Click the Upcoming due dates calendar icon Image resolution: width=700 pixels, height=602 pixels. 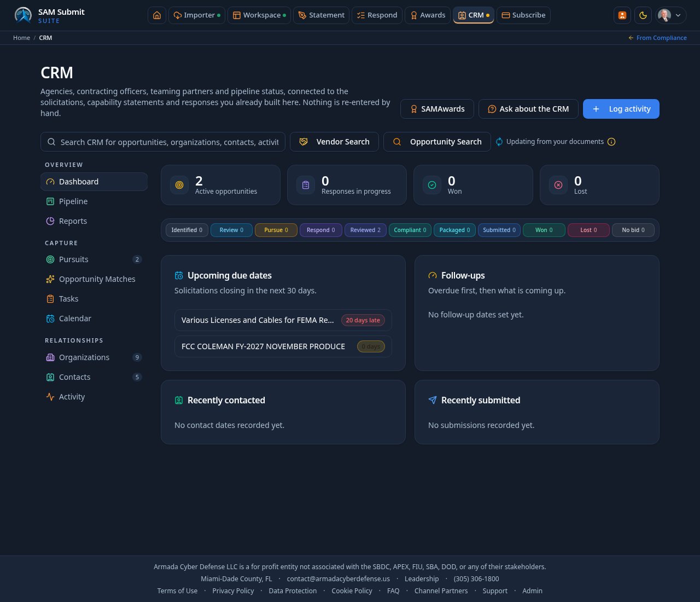tap(179, 275)
